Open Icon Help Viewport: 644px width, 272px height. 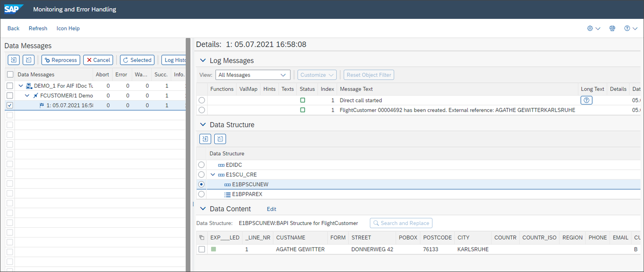click(x=68, y=28)
